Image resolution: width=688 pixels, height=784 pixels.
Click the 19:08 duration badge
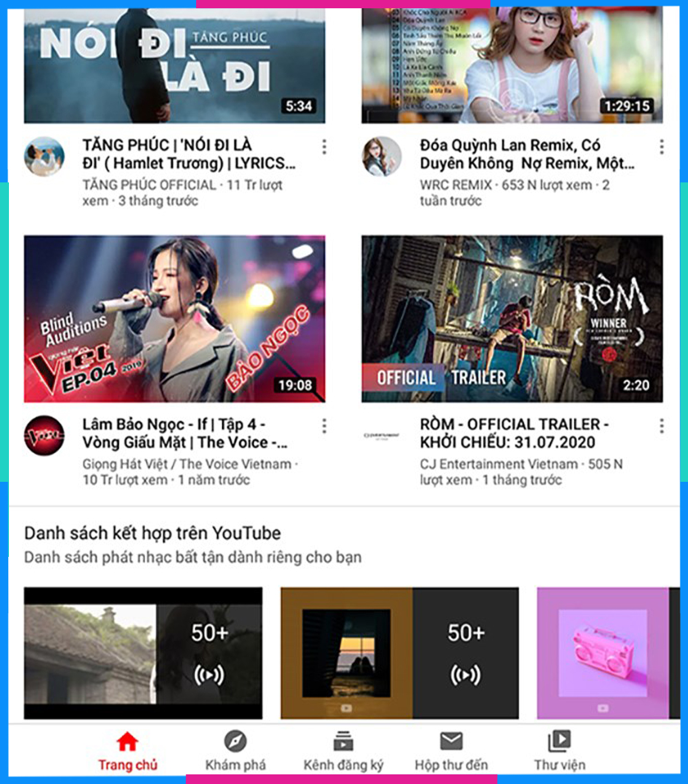pos(294,385)
